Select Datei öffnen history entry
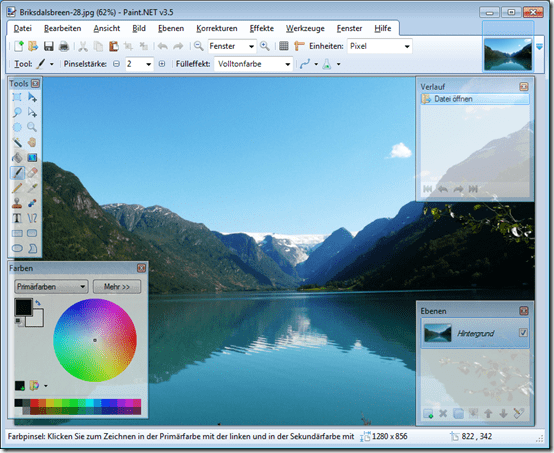Viewport: 554px width, 453px height. [475, 99]
